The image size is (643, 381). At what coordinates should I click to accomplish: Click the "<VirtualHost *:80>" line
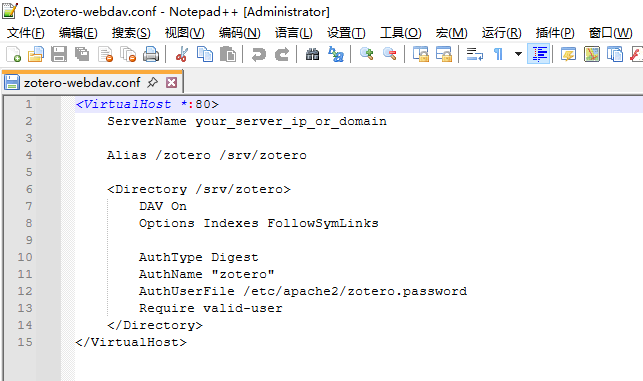point(147,104)
